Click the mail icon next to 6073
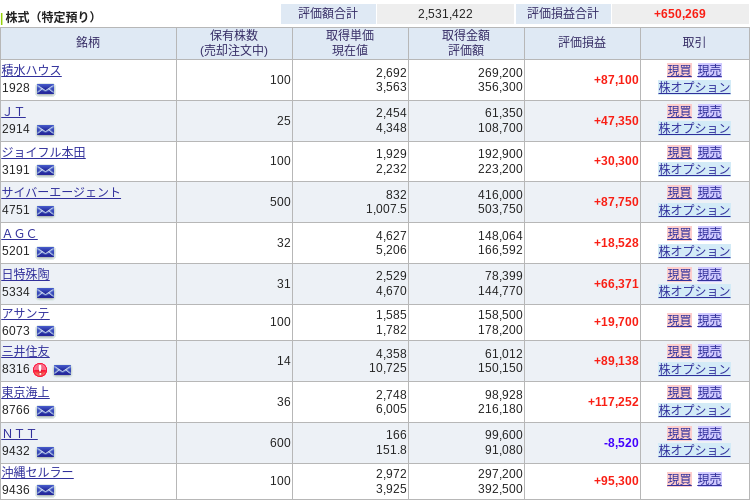 coord(46,331)
